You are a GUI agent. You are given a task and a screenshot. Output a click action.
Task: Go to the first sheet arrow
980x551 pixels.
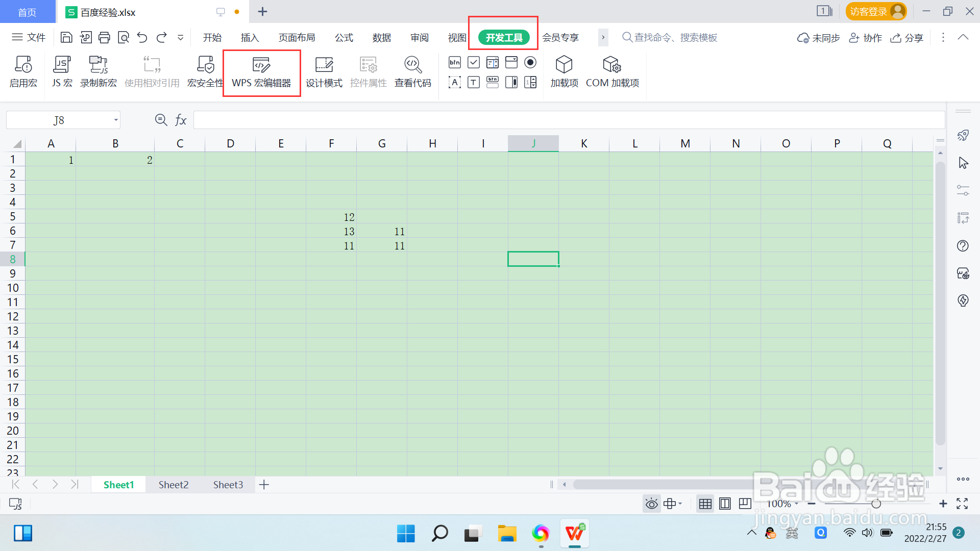15,484
